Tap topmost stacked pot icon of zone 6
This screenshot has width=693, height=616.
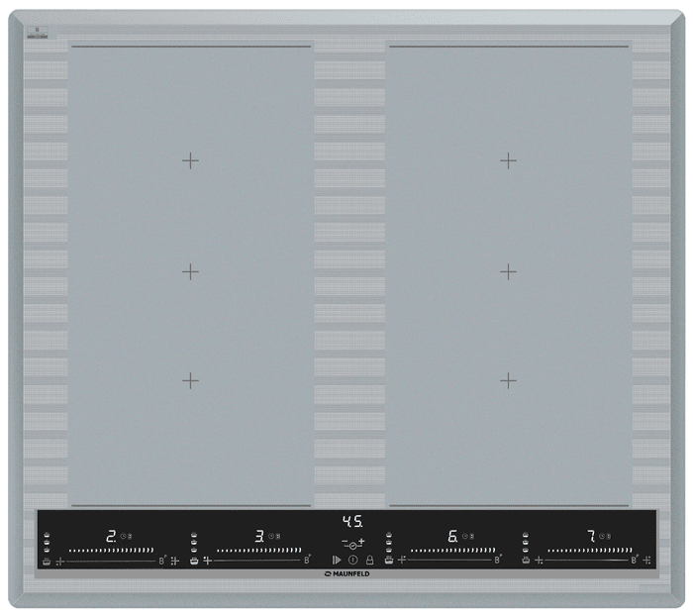click(x=389, y=535)
